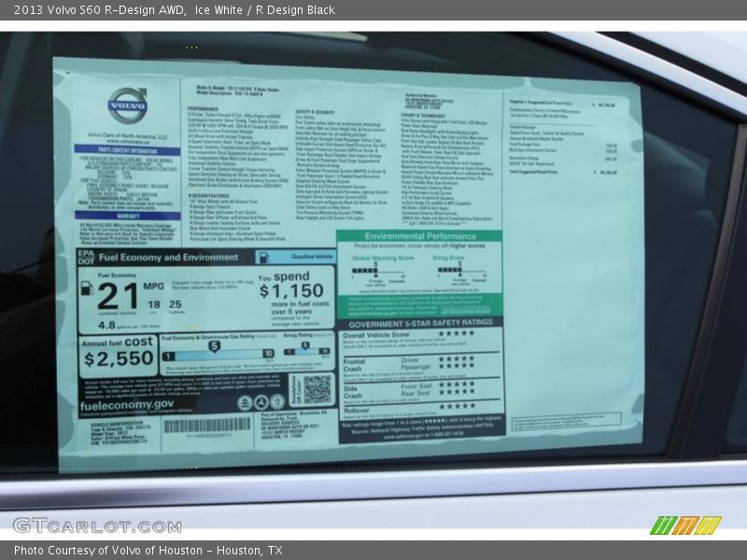This screenshot has width=747, height=560.
Task: Click the Volvo logo on the sticker
Action: click(127, 105)
